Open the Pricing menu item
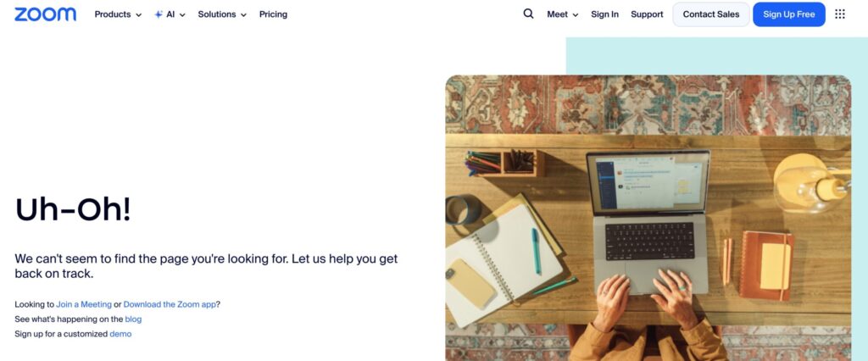 click(x=273, y=14)
